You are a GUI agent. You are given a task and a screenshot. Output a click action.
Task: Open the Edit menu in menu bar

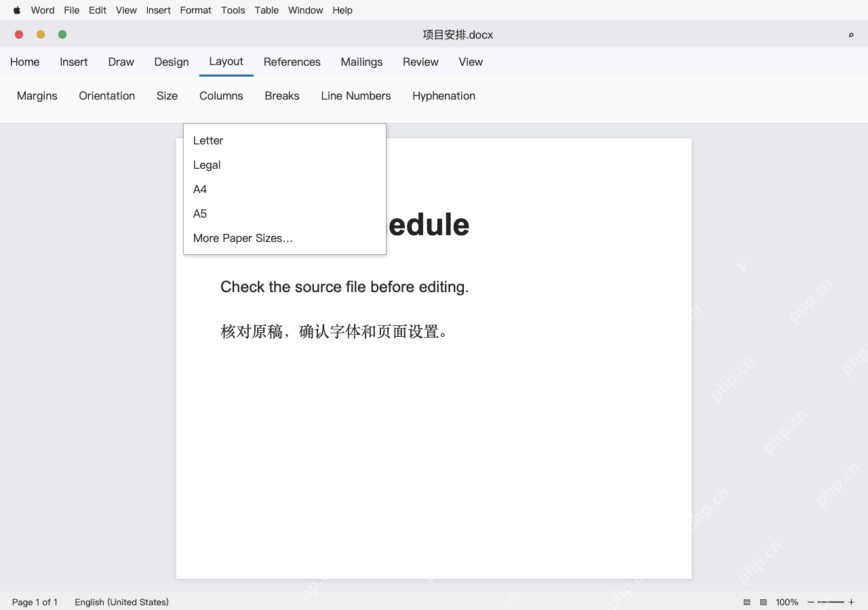98,10
